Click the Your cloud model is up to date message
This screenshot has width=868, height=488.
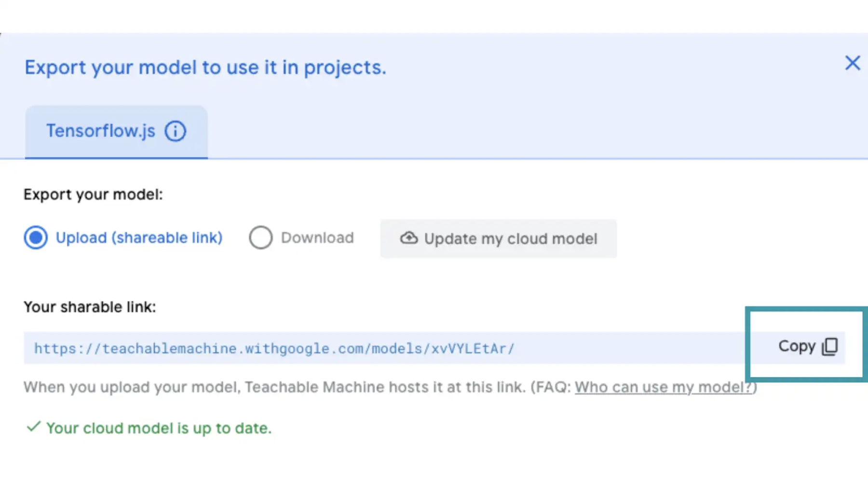tap(159, 428)
